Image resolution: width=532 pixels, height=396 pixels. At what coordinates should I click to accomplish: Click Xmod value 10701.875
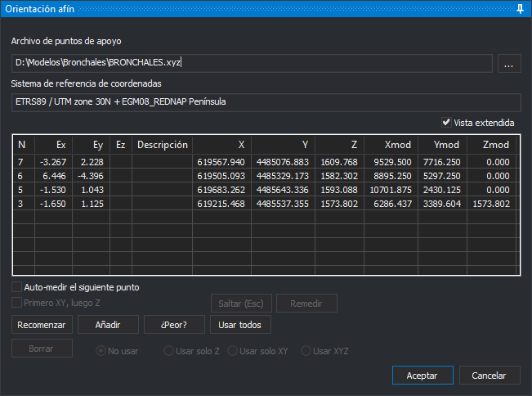coord(391,190)
